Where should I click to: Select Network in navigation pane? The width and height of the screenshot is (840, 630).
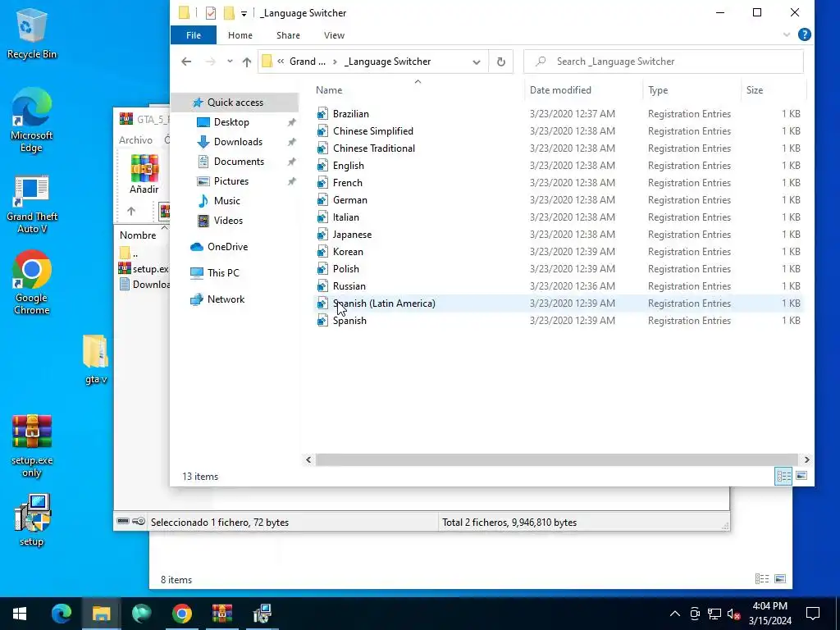point(226,299)
